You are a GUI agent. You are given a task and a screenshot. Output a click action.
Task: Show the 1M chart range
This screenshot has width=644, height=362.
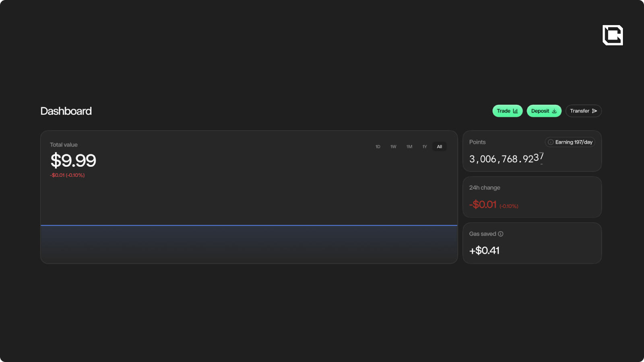(x=409, y=147)
